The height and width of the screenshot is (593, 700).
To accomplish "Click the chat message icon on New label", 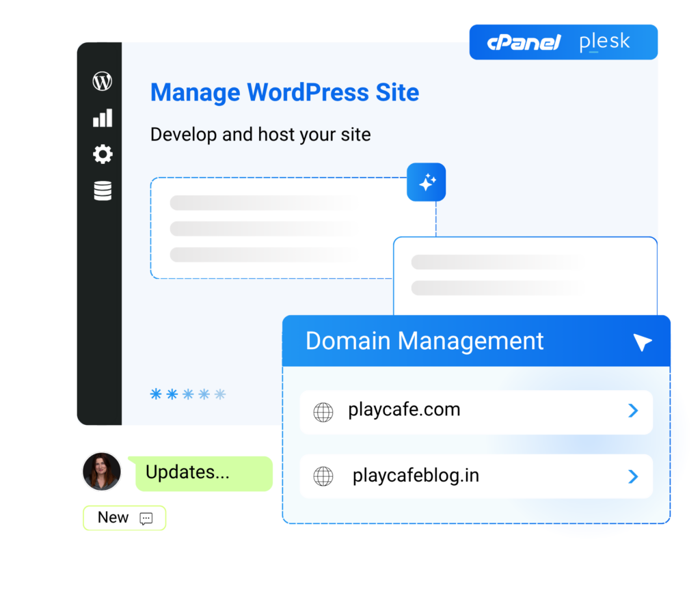I will click(146, 518).
